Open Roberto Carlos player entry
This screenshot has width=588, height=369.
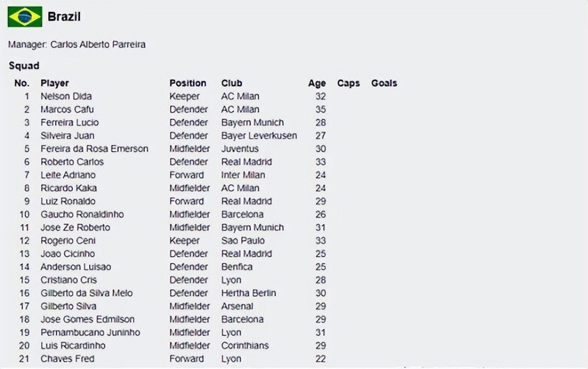tap(72, 162)
